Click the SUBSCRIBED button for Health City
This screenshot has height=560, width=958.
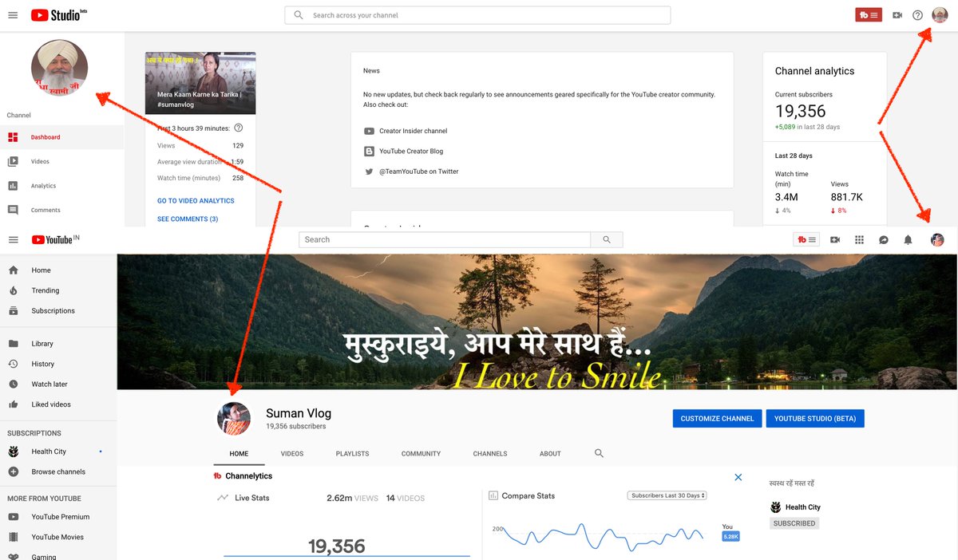(x=794, y=523)
